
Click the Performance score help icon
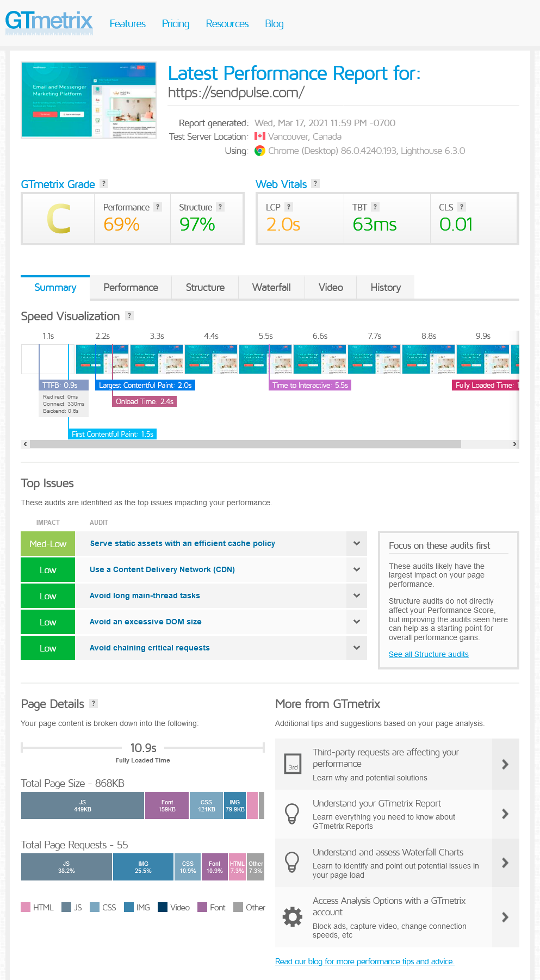(158, 207)
